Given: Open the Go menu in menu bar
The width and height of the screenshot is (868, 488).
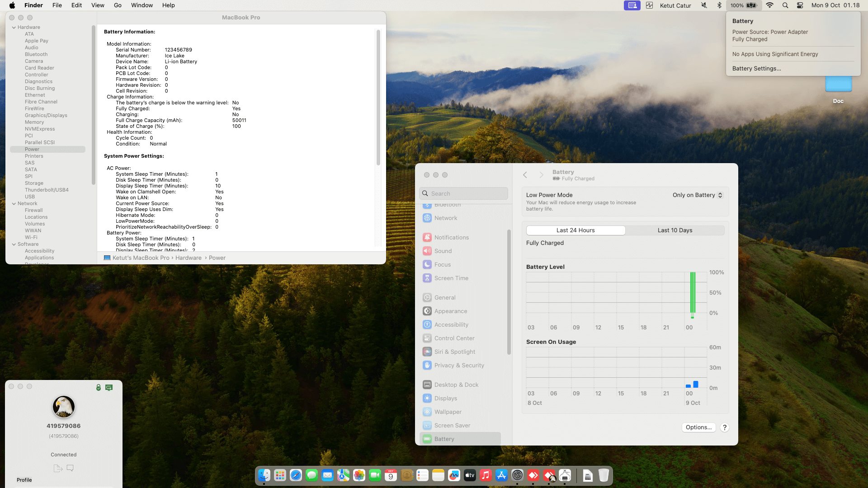Looking at the screenshot, I should 118,5.
